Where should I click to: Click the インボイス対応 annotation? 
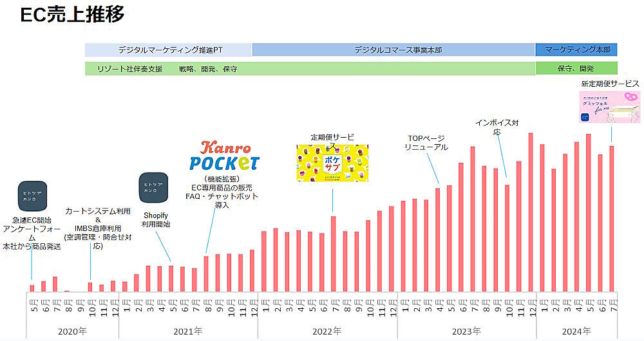point(496,127)
